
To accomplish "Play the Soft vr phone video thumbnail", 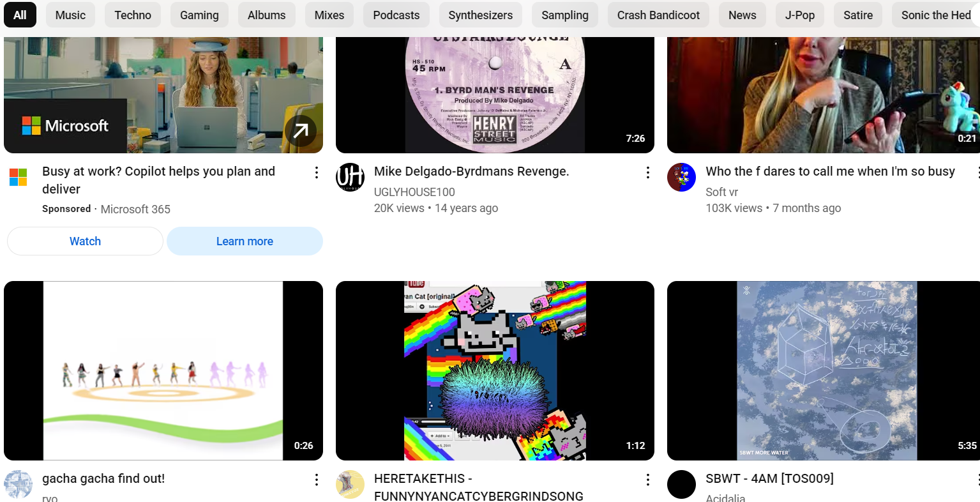I will (x=824, y=95).
